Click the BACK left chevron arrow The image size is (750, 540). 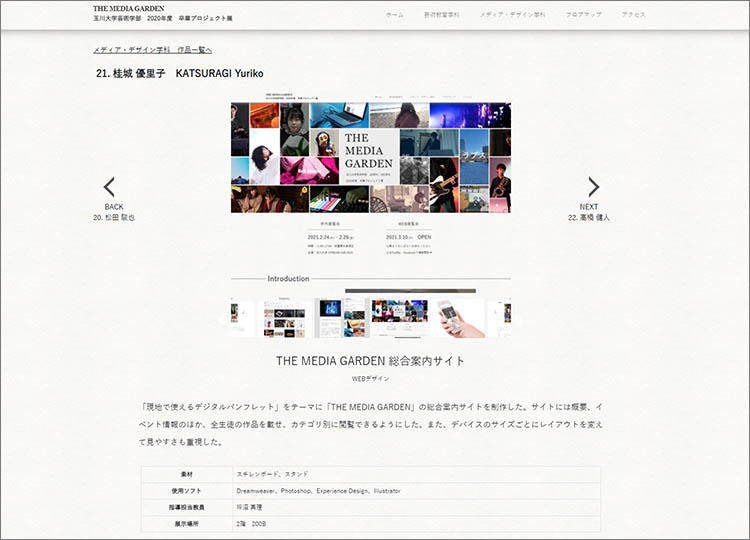(110, 187)
